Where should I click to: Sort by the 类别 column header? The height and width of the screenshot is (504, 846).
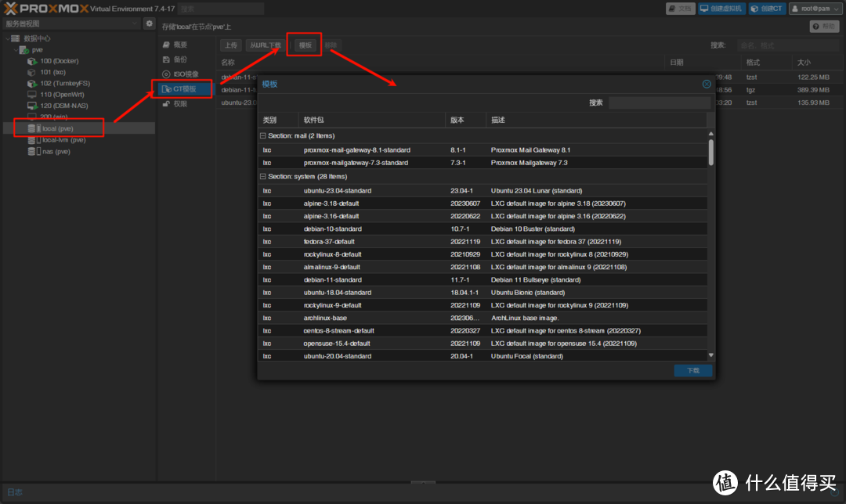pos(278,121)
